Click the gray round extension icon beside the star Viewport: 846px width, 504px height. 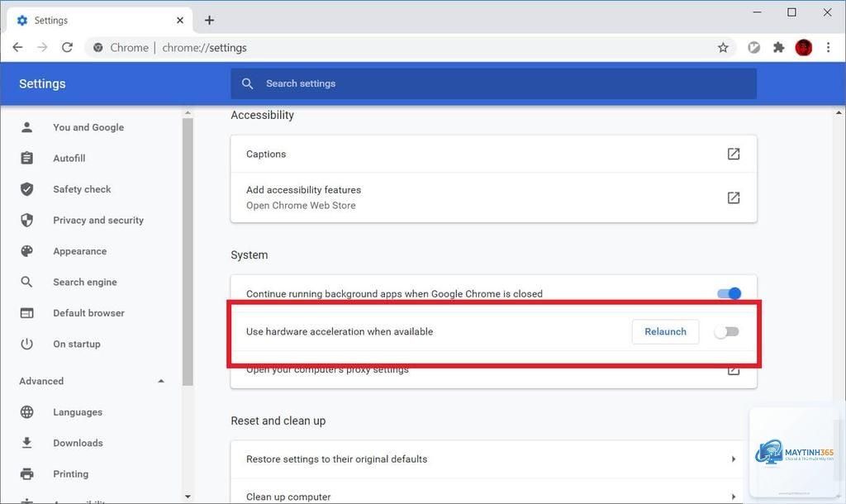(x=753, y=47)
